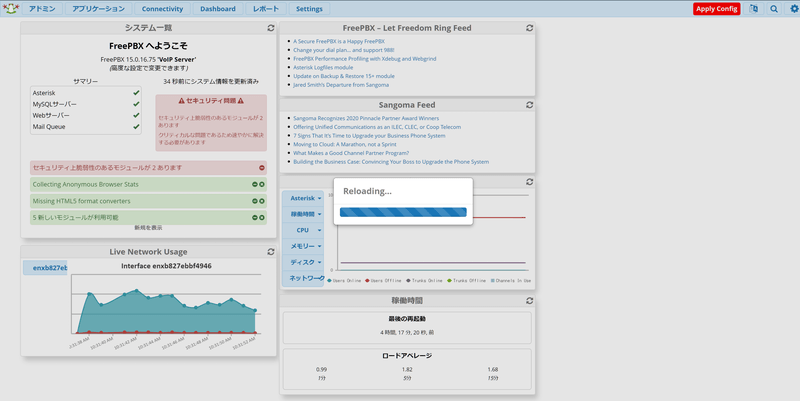Click minus icon on red security vulnerability notice
The width and height of the screenshot is (800, 401).
pyautogui.click(x=262, y=167)
